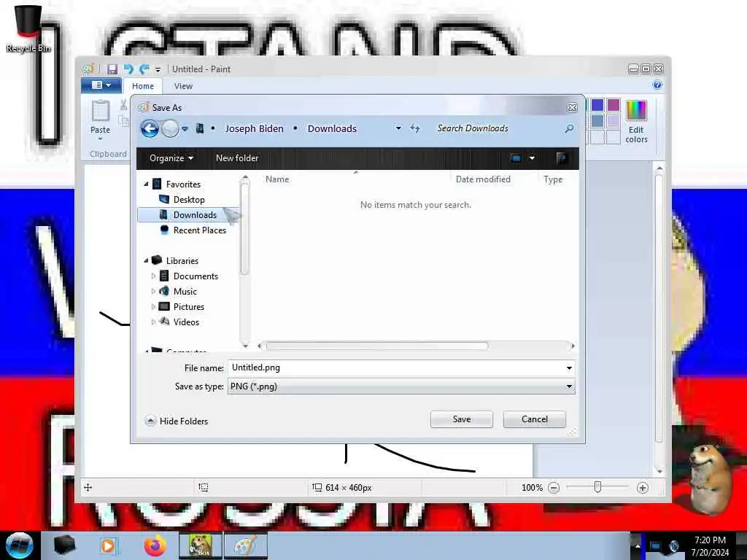Click the change view icon in Save As
This screenshot has height=560, width=747.
click(516, 158)
